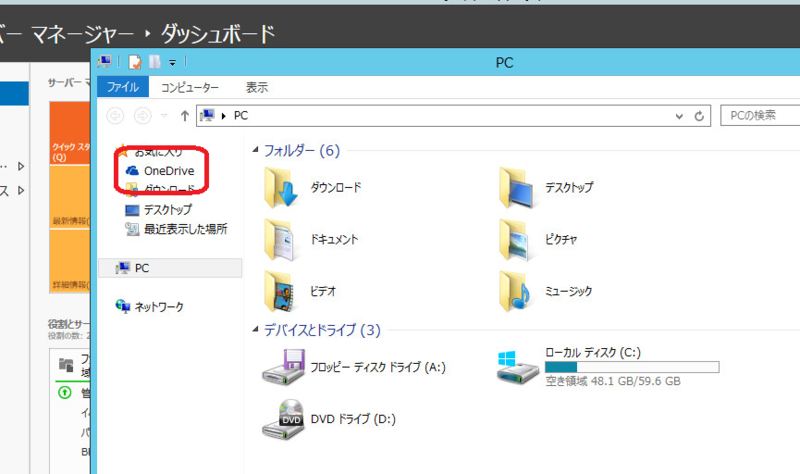
Task: Click the orange Quick Start tile in Server Manager
Action: [70, 133]
